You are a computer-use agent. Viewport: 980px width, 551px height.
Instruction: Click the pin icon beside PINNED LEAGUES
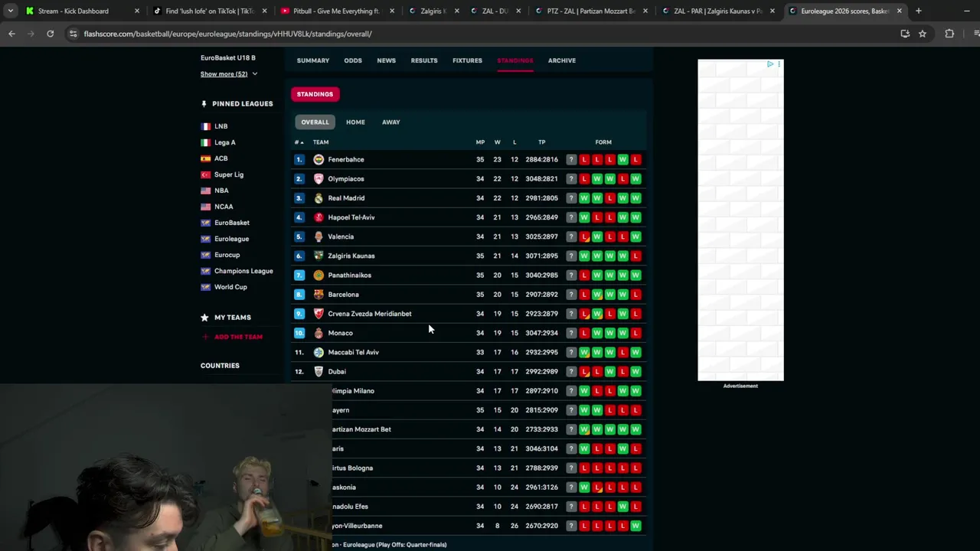click(204, 104)
